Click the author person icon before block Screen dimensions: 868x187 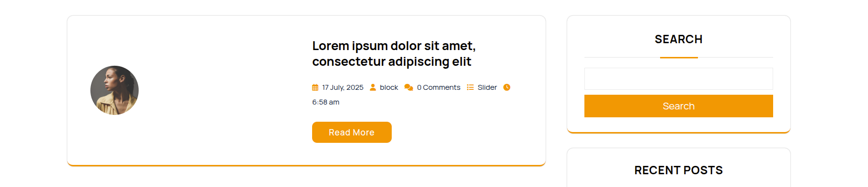(373, 87)
